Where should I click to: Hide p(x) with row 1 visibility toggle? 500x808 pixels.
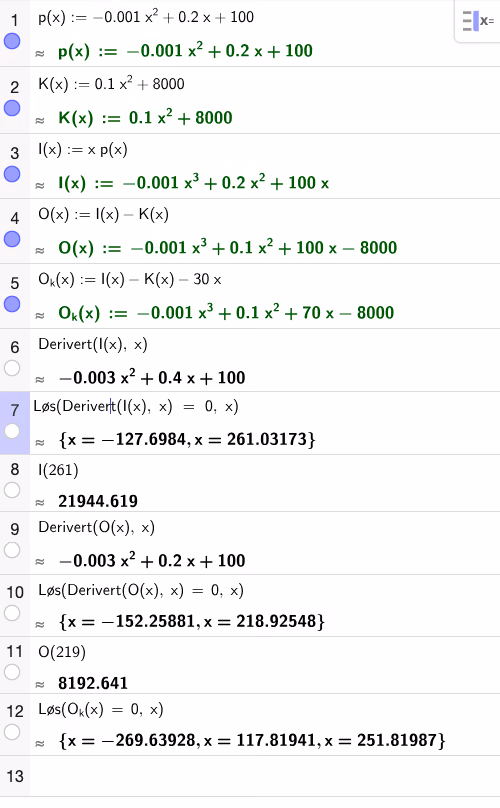tap(12, 41)
